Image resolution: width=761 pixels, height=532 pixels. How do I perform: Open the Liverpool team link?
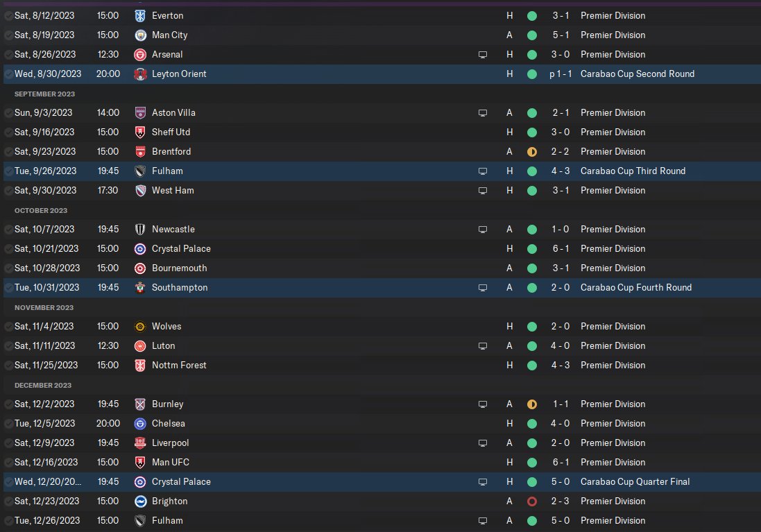point(171,443)
